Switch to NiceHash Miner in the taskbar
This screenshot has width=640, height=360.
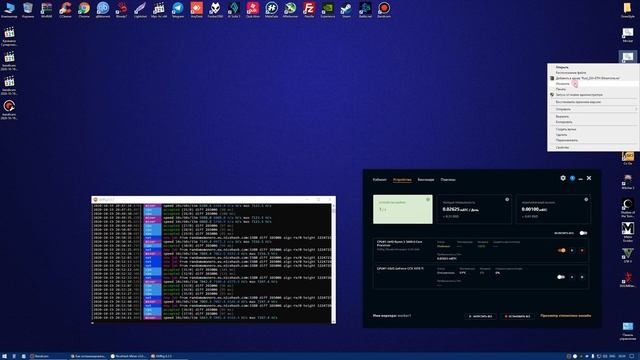coord(128,356)
